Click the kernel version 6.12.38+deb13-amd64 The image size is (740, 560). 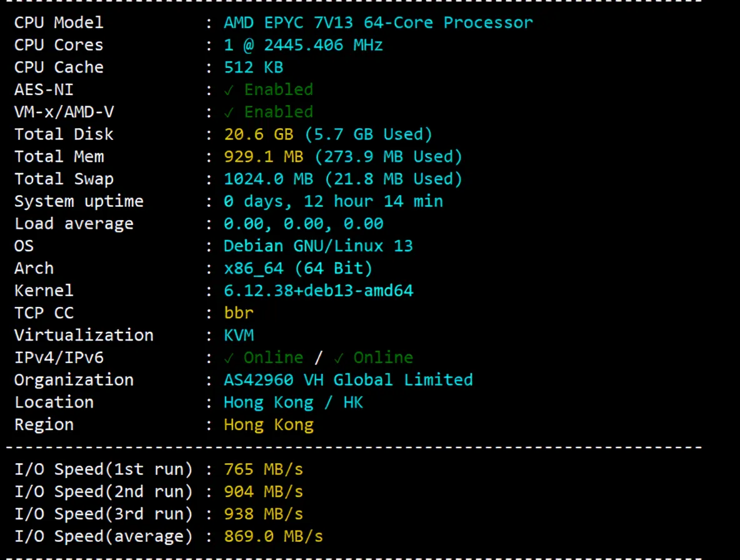click(x=319, y=291)
